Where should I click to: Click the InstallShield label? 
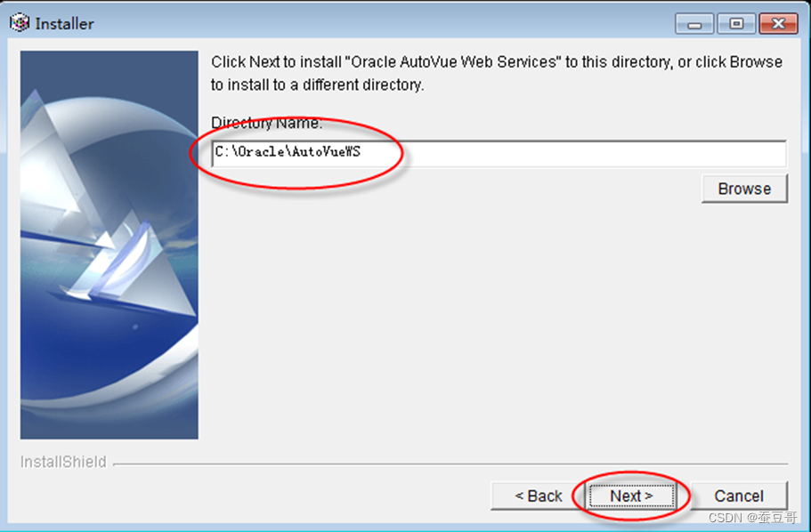[63, 462]
